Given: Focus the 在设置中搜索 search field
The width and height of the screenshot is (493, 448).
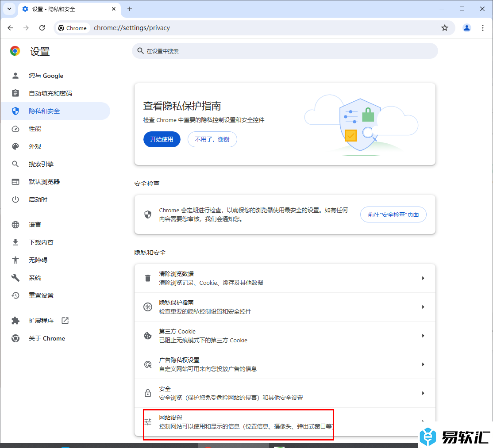Looking at the screenshot, I should point(285,51).
